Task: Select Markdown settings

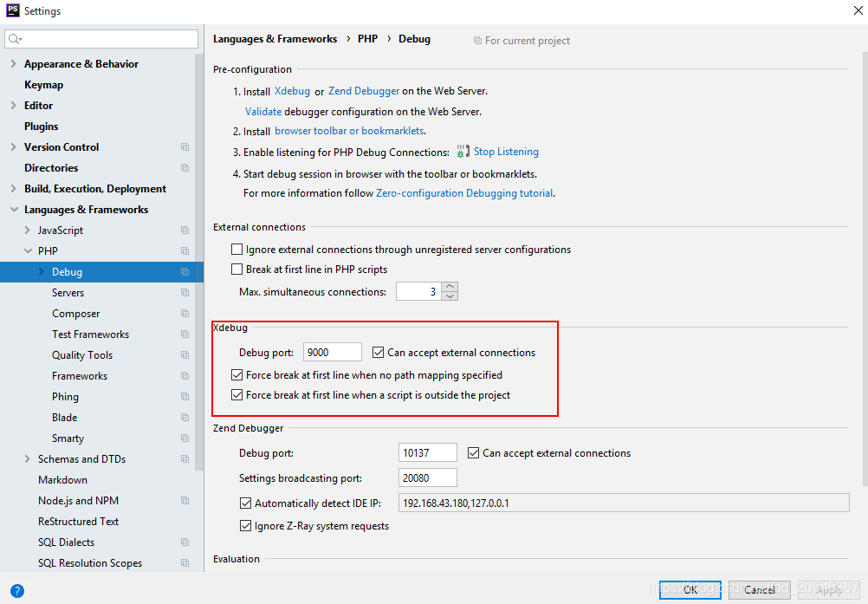Action: [x=62, y=480]
